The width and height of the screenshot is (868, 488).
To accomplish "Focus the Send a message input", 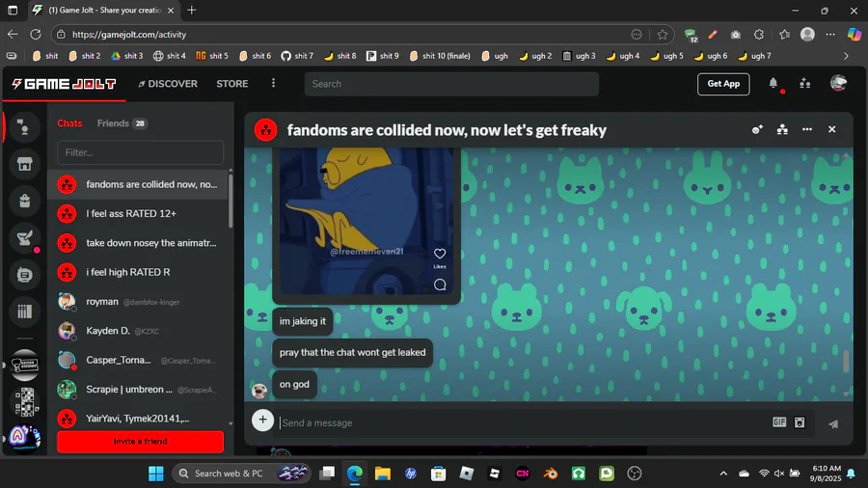I will 523,422.
